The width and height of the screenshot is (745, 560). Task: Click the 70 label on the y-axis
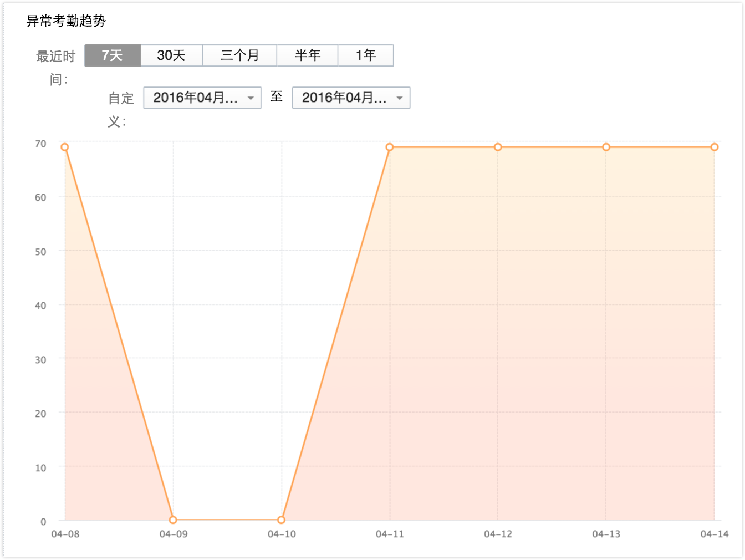[40, 144]
